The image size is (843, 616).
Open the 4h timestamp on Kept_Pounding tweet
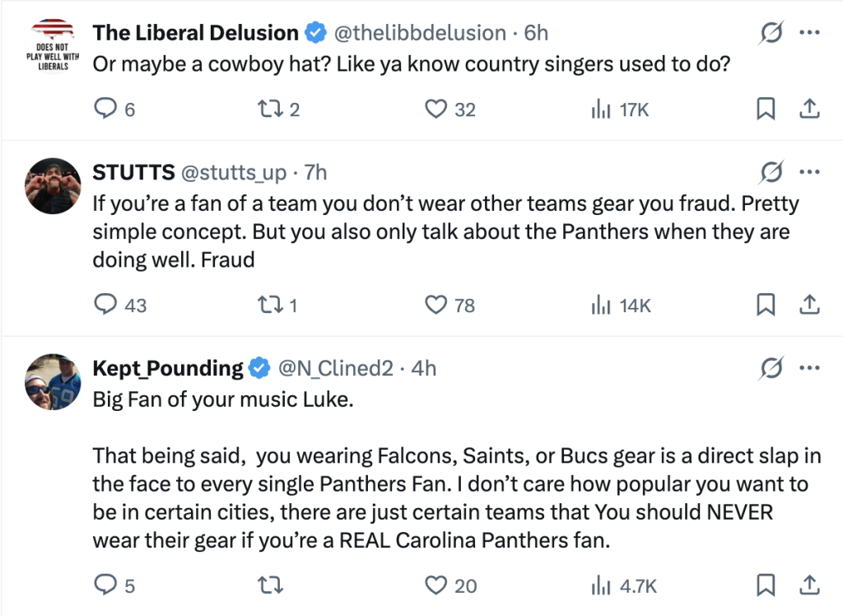[x=424, y=368]
